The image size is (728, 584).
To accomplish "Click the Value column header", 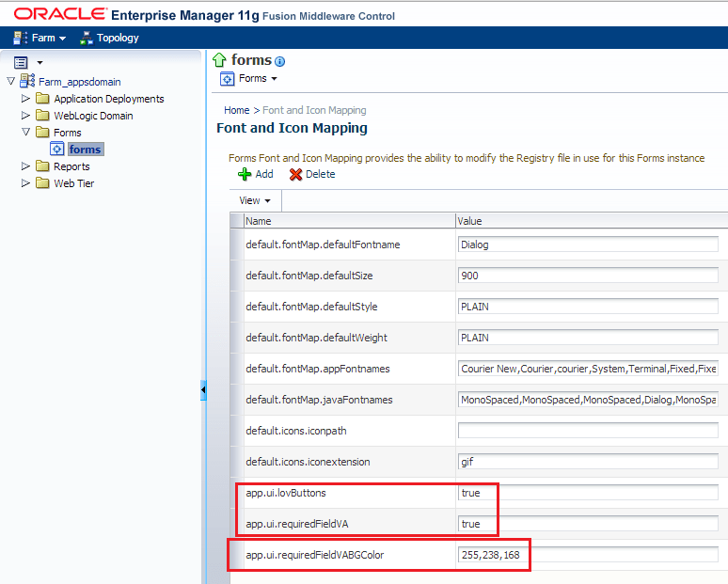I will pos(592,221).
